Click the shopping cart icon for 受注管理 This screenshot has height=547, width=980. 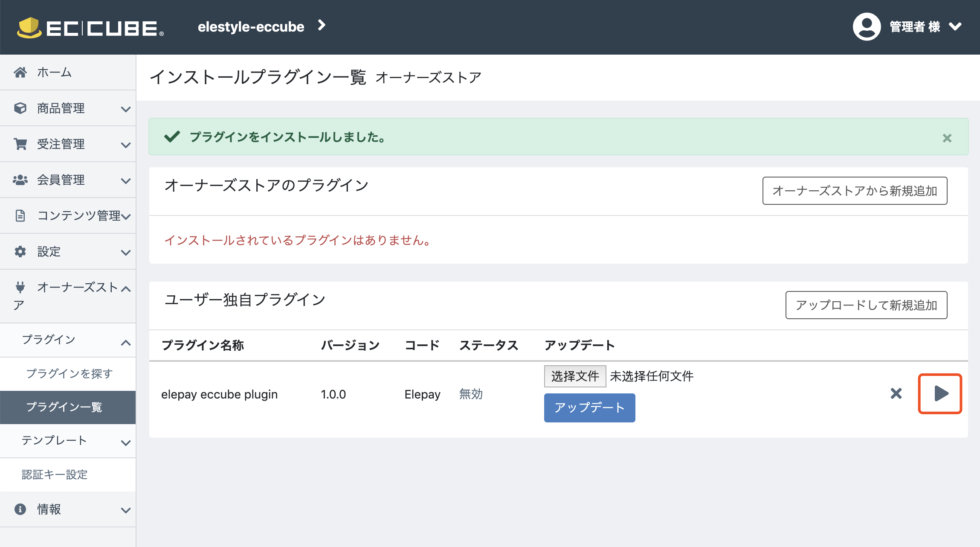20,144
